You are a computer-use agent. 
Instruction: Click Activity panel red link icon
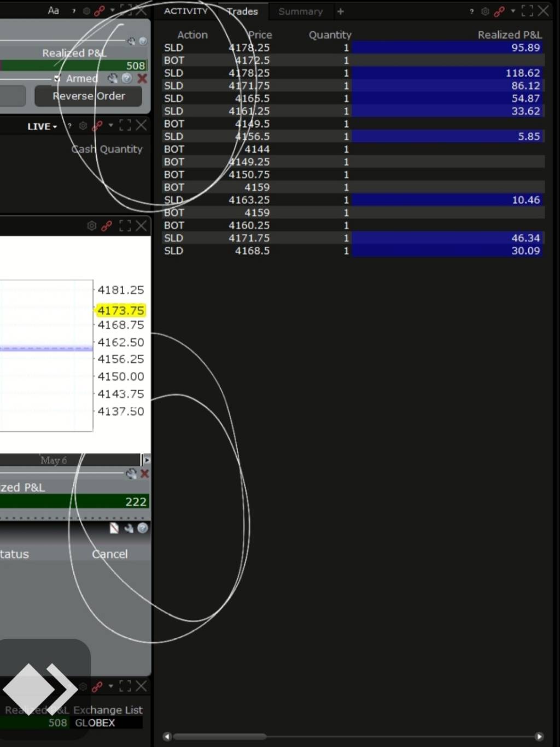click(499, 11)
